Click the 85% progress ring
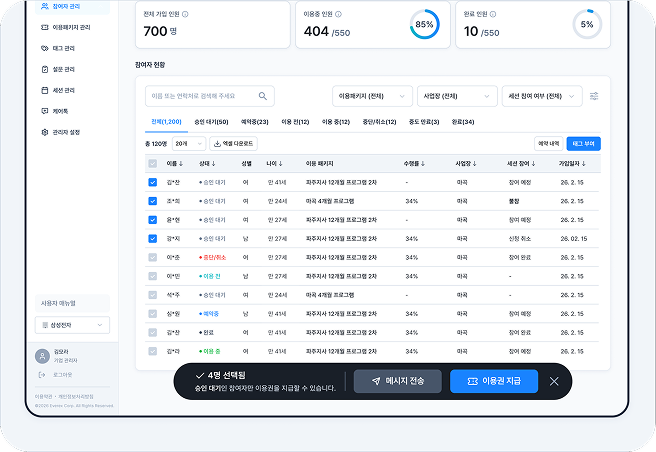Image resolution: width=656 pixels, height=452 pixels. (425, 24)
